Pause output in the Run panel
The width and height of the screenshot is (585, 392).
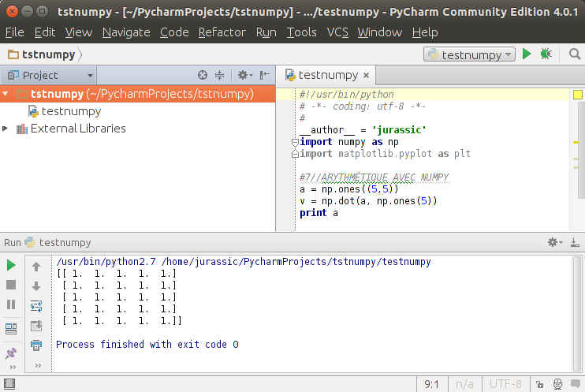click(x=11, y=304)
